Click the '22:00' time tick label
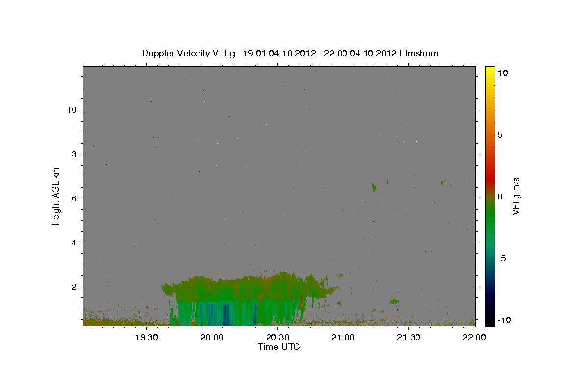The height and width of the screenshot is (392, 588). point(474,338)
